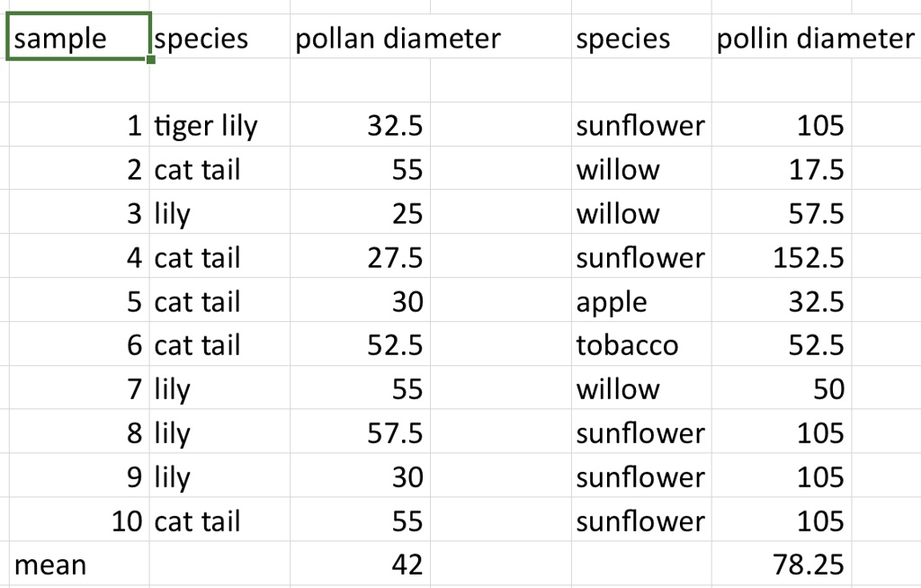Select the 'tobacco' species cell
This screenshot has height=588, width=921.
point(641,344)
